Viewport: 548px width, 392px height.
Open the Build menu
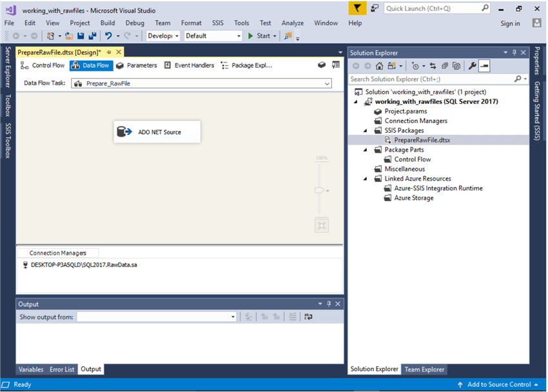click(108, 23)
